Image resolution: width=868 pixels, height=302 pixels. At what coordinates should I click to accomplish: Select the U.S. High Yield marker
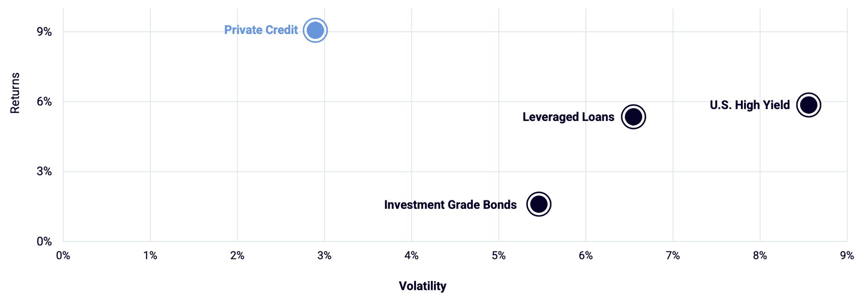[x=808, y=105]
